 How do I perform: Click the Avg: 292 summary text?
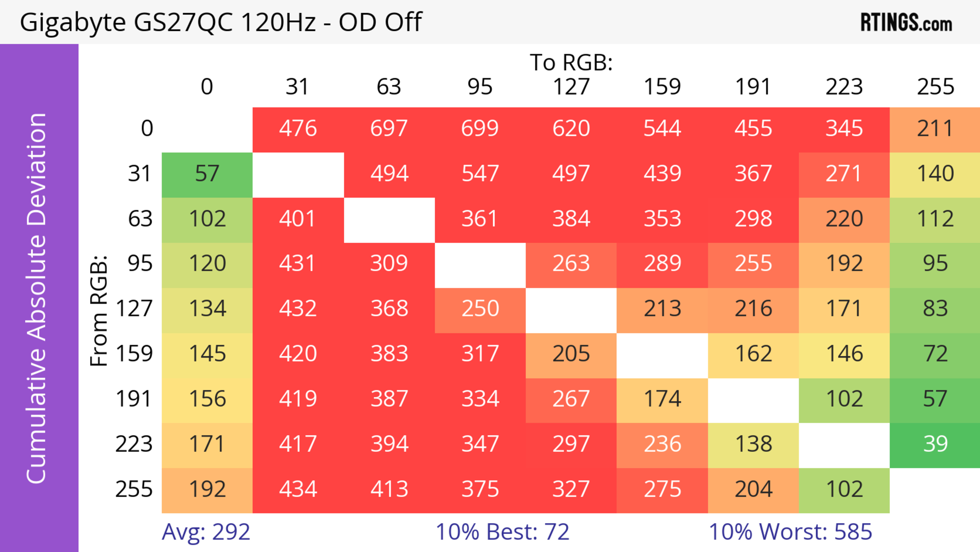[206, 532]
